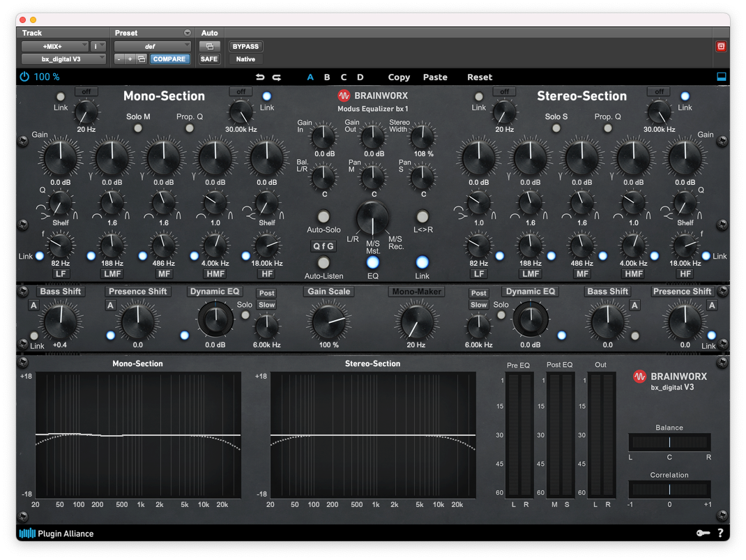Image resolution: width=746 pixels, height=560 pixels.
Task: Click the undo arrow icon
Action: (x=260, y=77)
